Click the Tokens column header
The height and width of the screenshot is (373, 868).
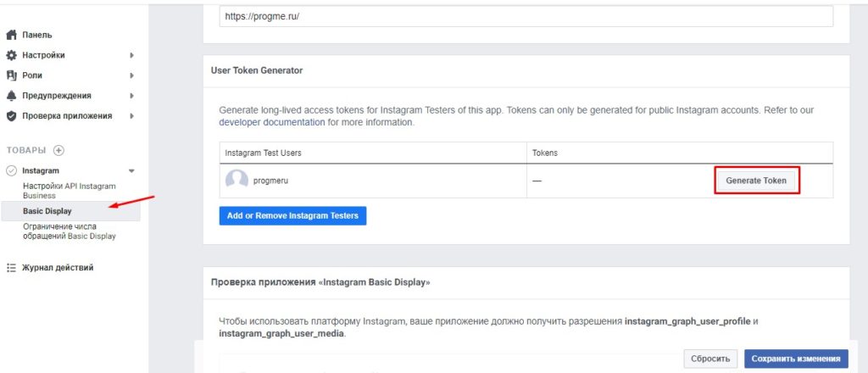[545, 153]
